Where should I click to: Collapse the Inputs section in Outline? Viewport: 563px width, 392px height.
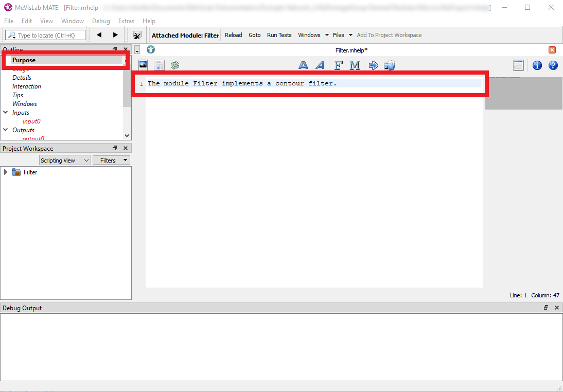pos(6,113)
